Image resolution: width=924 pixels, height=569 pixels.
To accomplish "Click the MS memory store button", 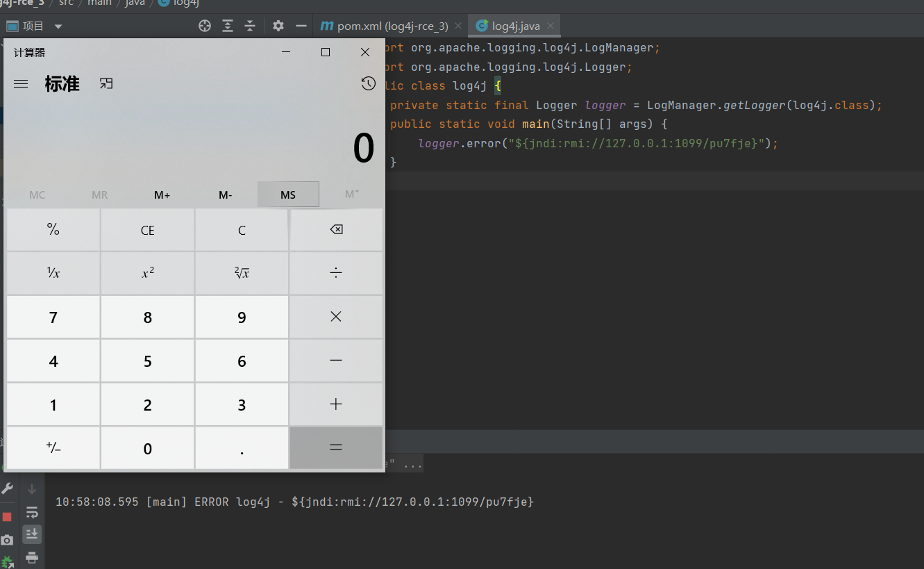I will (288, 195).
